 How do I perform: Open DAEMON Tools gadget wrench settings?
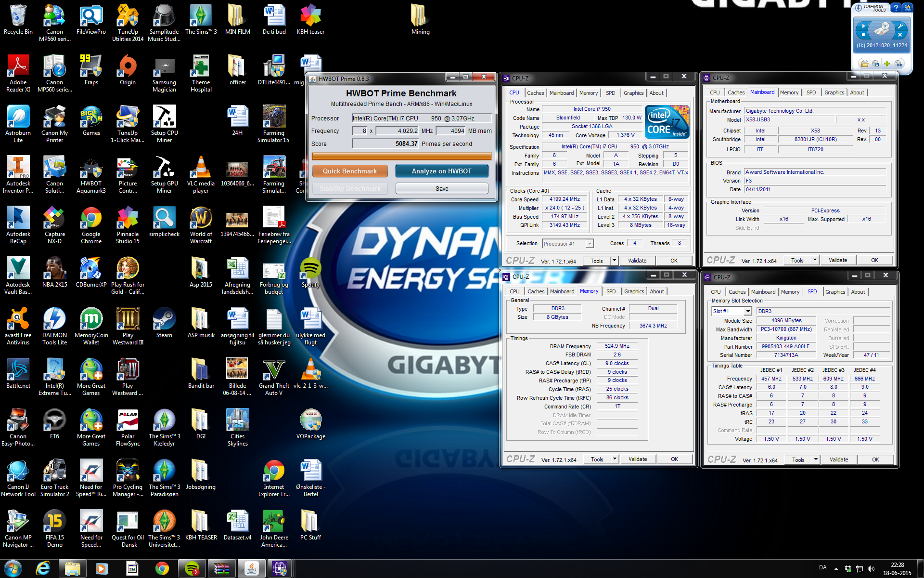(900, 26)
